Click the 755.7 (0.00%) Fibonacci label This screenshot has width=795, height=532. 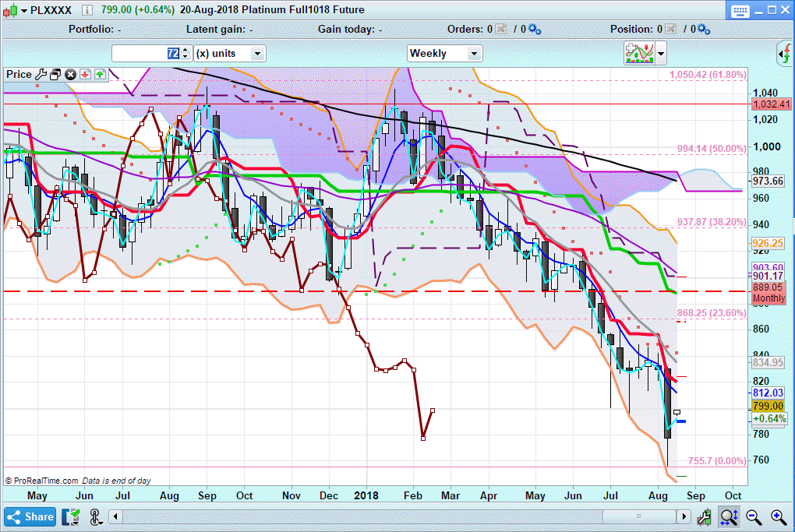click(717, 460)
